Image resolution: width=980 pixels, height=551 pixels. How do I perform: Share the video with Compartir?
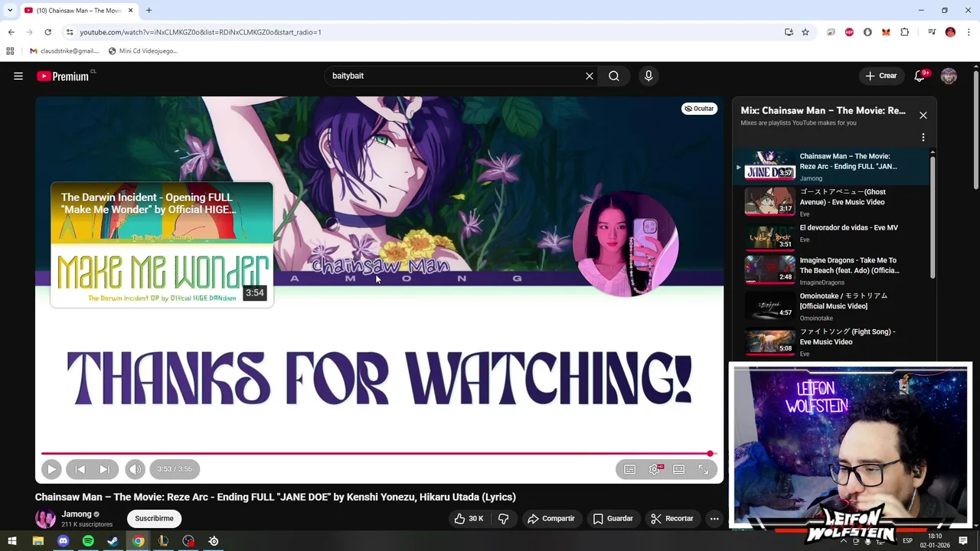(551, 518)
